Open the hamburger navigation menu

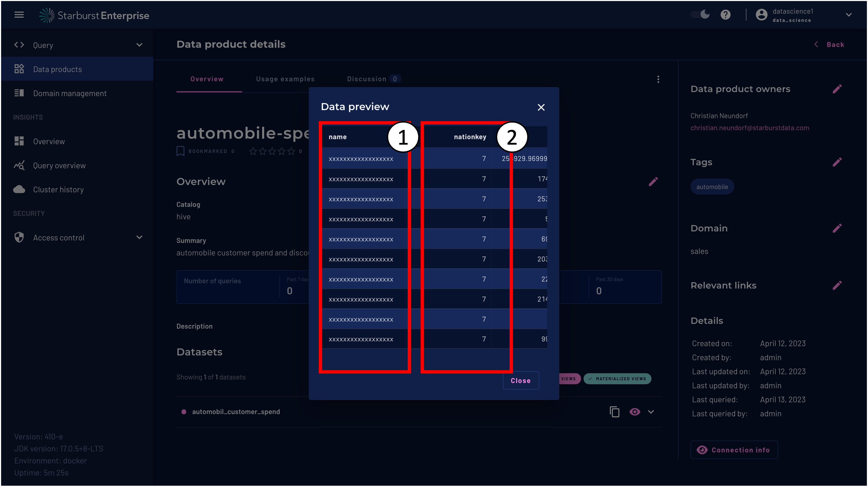(x=19, y=15)
